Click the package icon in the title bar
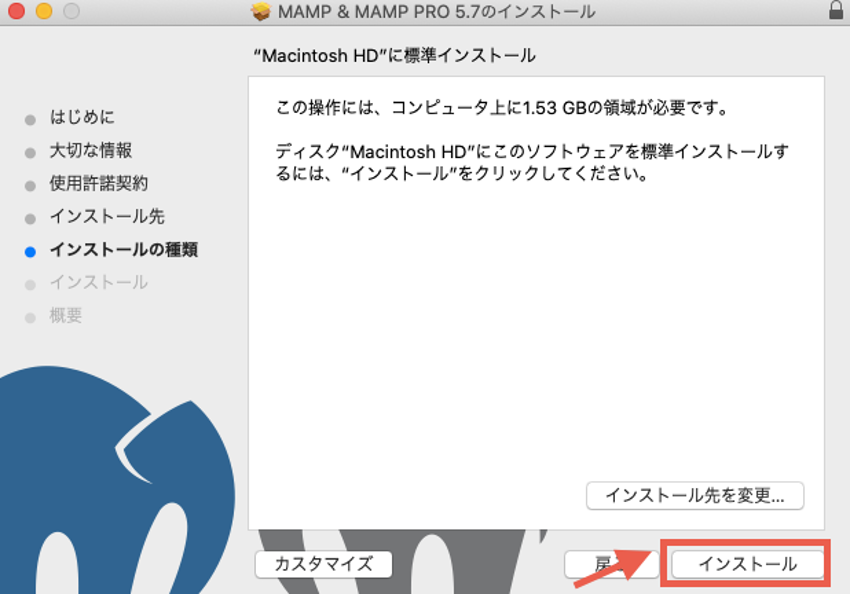The image size is (850, 594). click(x=262, y=12)
